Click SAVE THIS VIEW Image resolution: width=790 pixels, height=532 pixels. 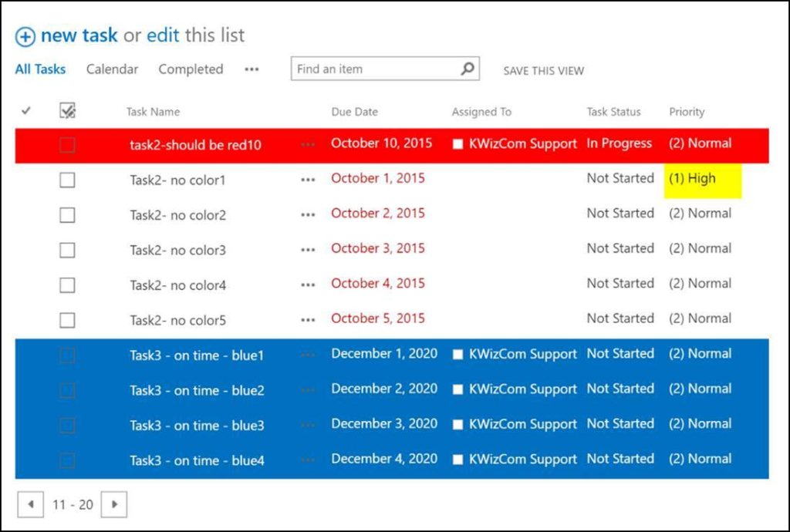click(x=543, y=71)
